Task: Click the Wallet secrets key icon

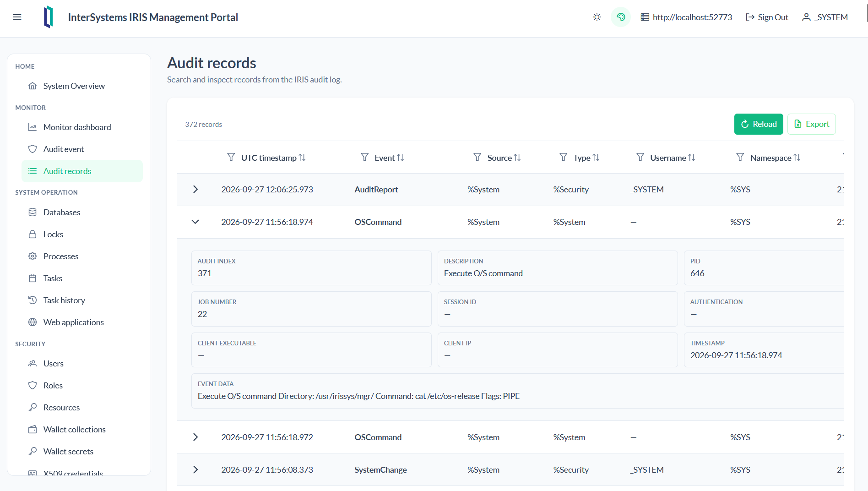Action: click(x=33, y=452)
